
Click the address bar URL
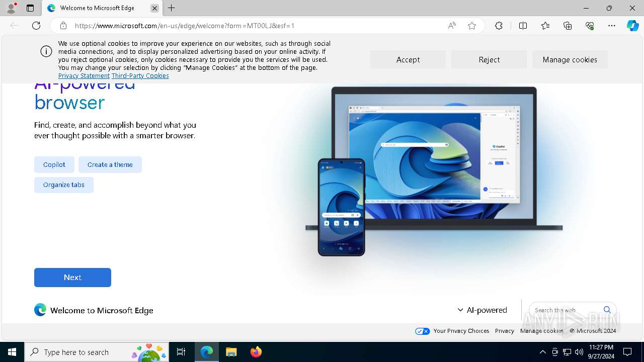185,26
